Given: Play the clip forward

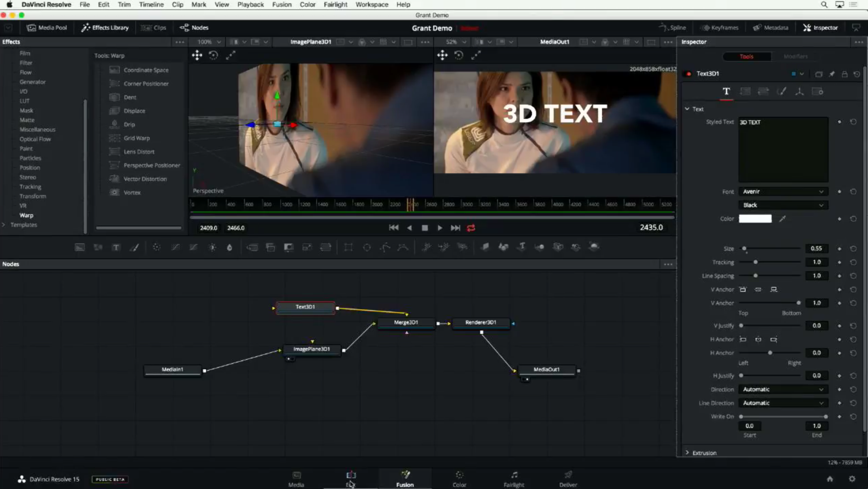Looking at the screenshot, I should [439, 228].
